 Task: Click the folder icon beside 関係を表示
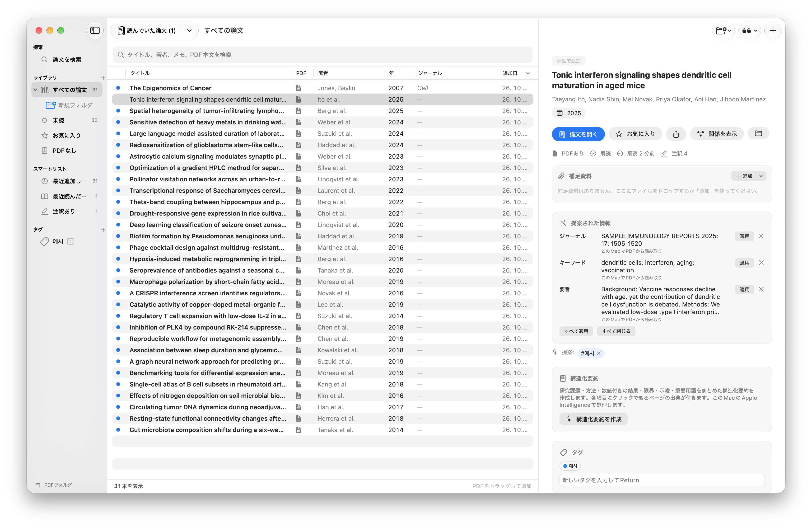pyautogui.click(x=758, y=133)
